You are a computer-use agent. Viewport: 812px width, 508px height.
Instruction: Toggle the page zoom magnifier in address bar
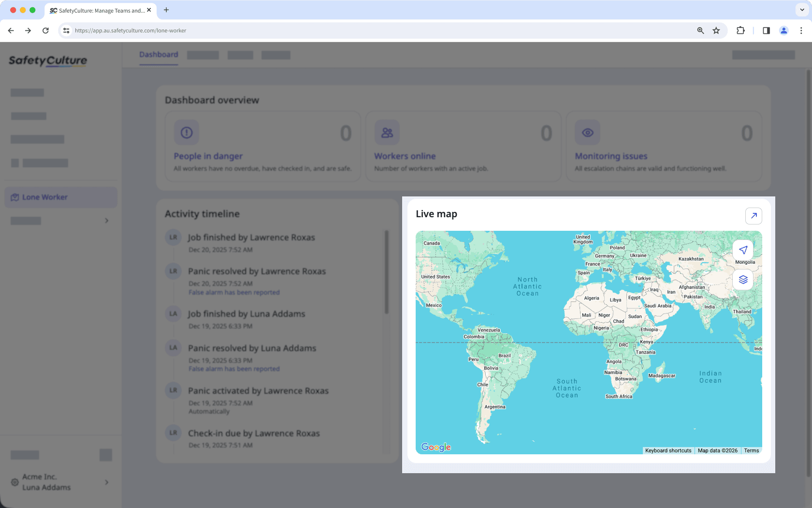[x=700, y=30]
